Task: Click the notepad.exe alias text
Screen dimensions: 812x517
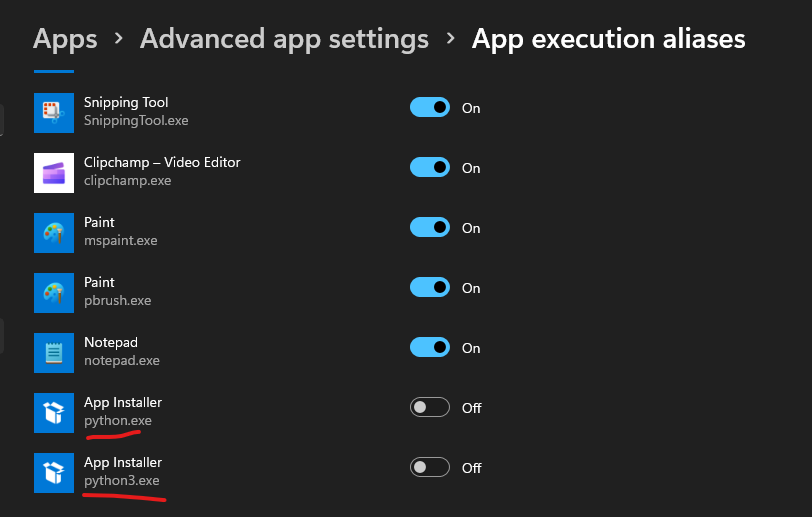Action: pos(122,361)
